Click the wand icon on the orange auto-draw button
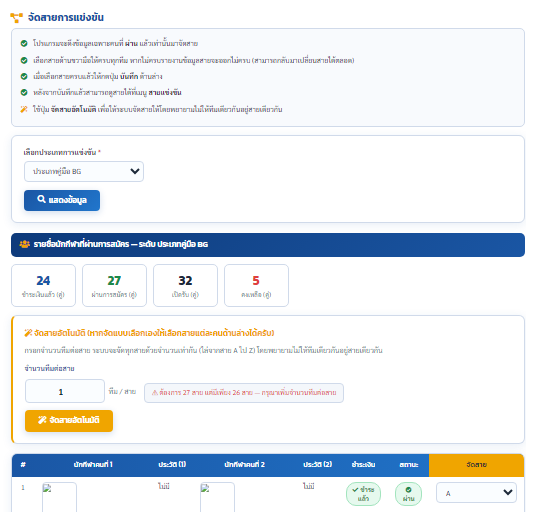This screenshot has height=512, width=535. pyautogui.click(x=42, y=420)
